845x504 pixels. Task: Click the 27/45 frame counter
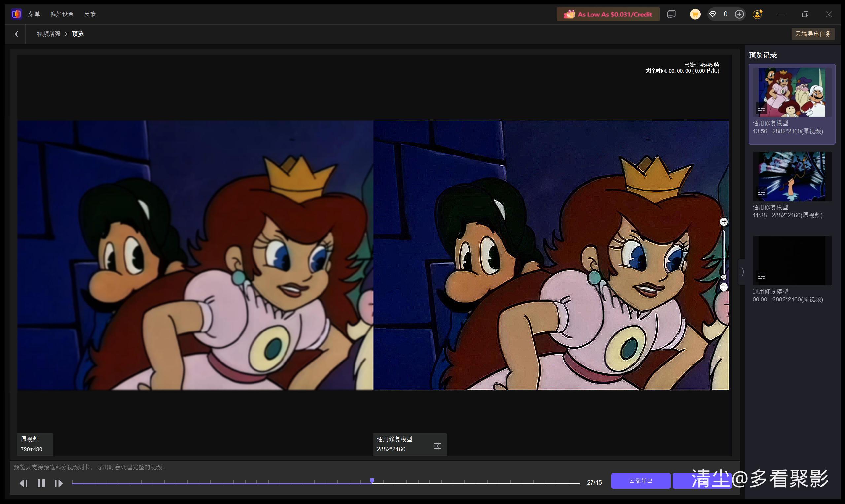pyautogui.click(x=594, y=483)
